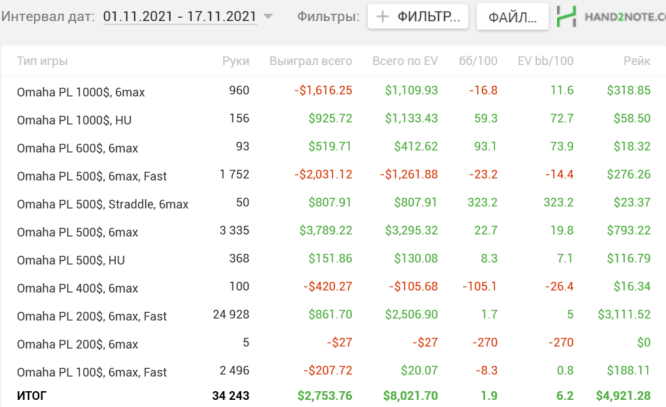Select row Omaha PL 600$, 6max
666x407 pixels.
pos(333,147)
